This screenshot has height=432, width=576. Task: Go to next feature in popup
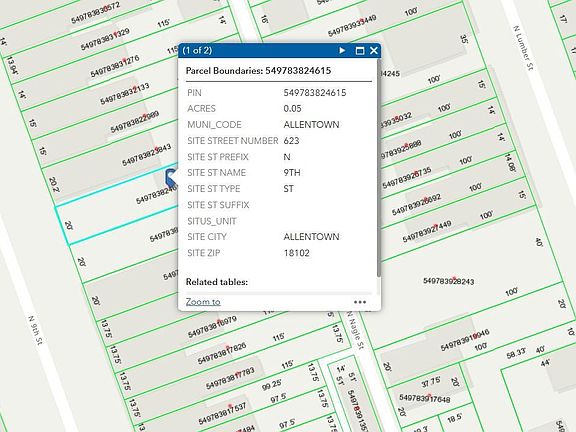342,50
